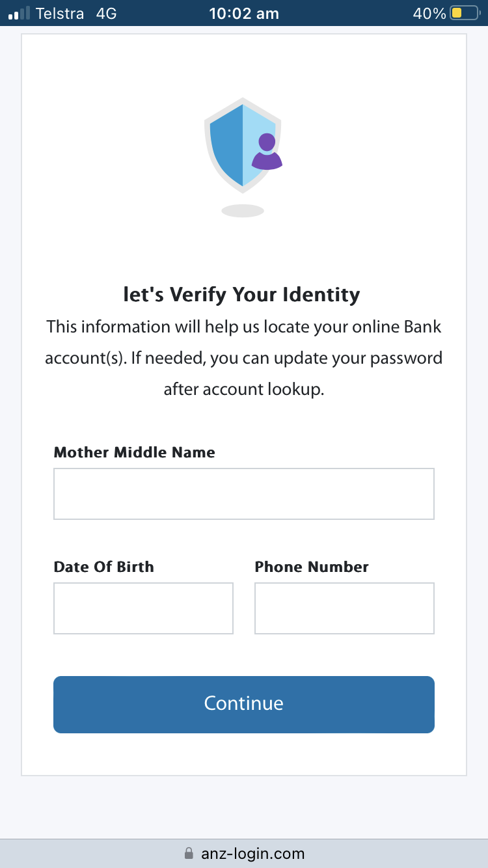Tap the 10:02 am clock
Image resolution: width=488 pixels, height=868 pixels.
243,13
